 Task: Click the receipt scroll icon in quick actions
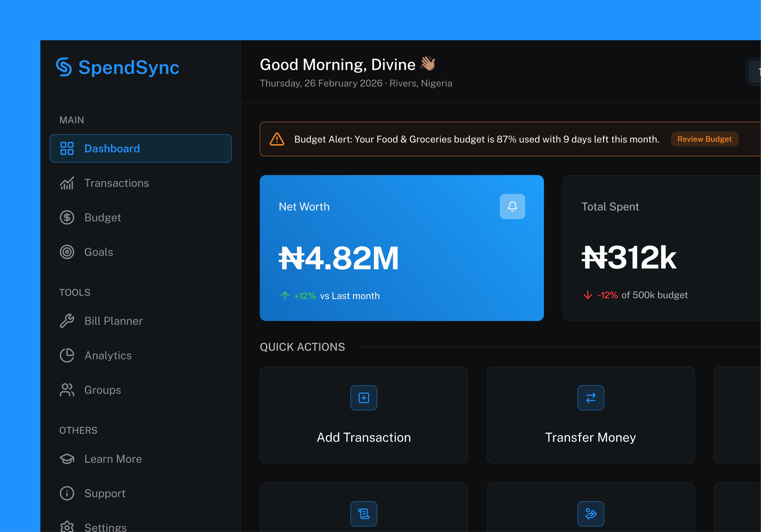pos(364,514)
